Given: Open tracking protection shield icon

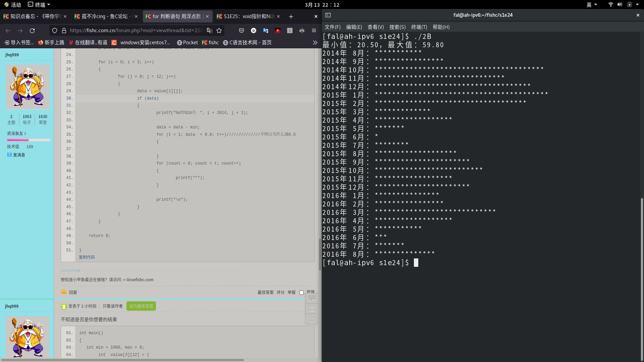Looking at the screenshot, I should (55, 31).
